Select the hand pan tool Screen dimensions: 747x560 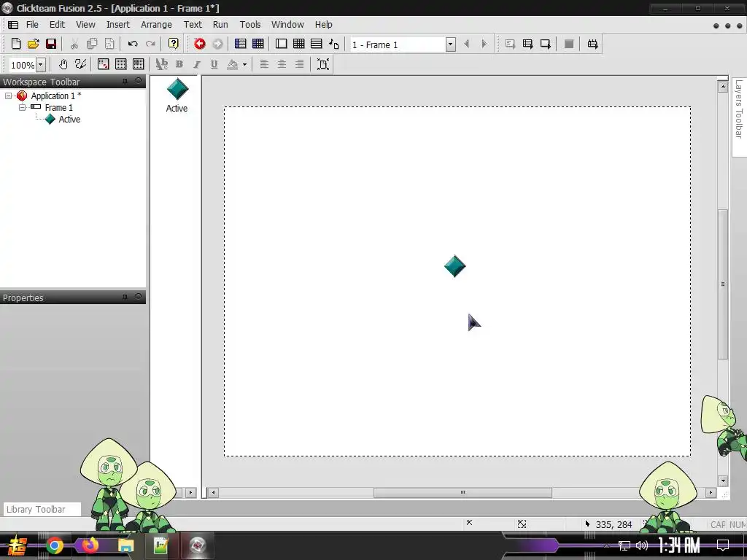pyautogui.click(x=63, y=64)
